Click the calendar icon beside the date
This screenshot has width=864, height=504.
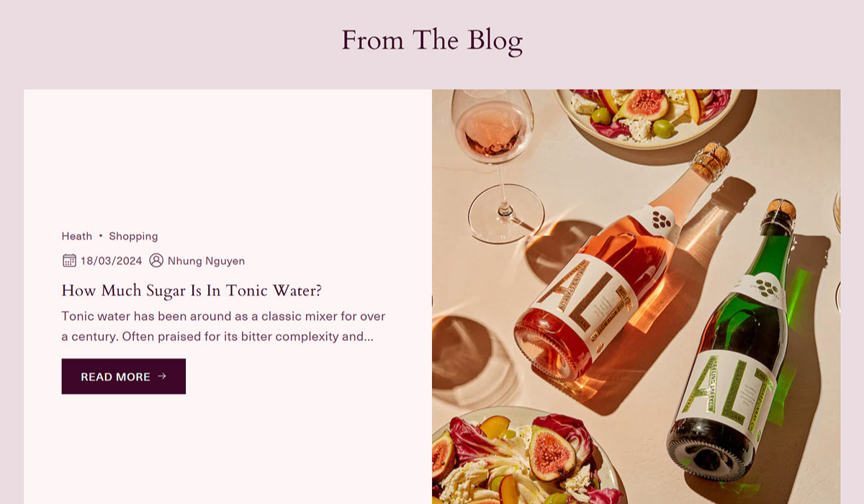click(69, 261)
